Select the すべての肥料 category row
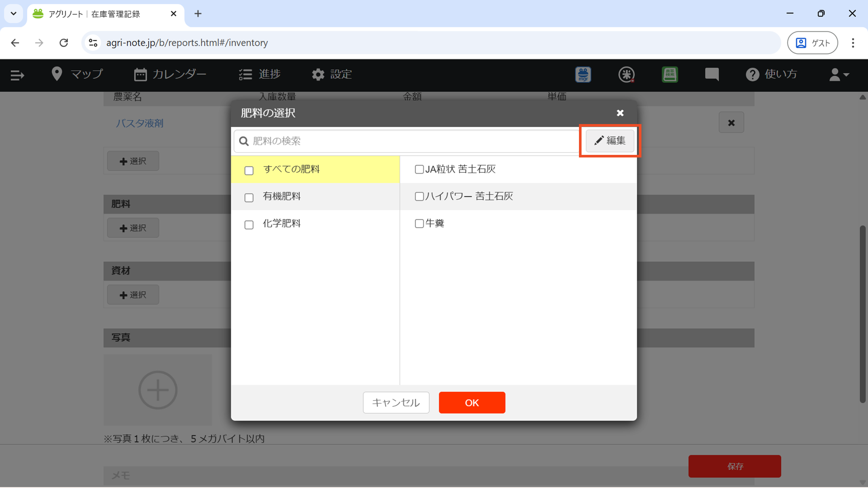The height and width of the screenshot is (488, 868). (x=315, y=169)
